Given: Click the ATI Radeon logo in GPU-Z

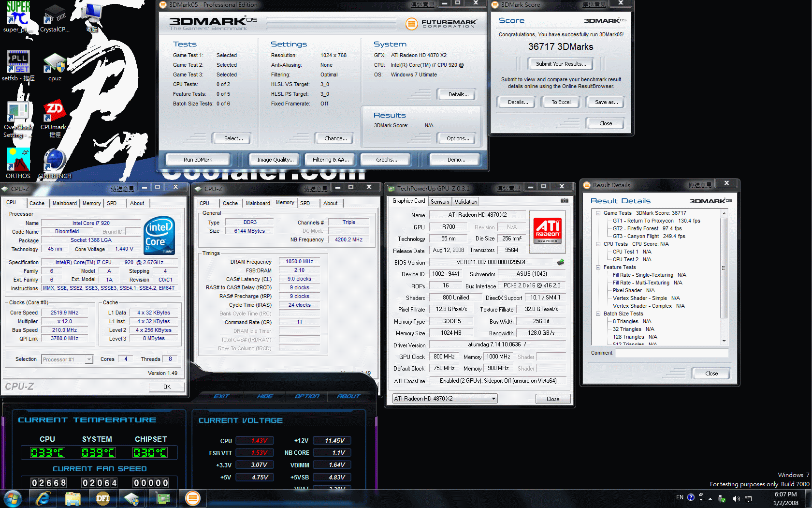Looking at the screenshot, I should [x=548, y=231].
